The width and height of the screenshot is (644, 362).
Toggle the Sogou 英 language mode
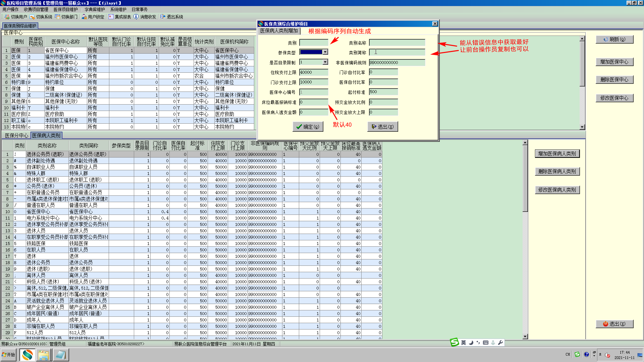(x=463, y=343)
